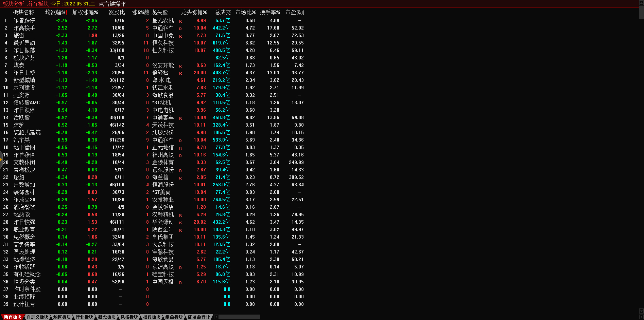
Task: Click the vertical scrollbar thumb
Action: pyautogui.click(x=641, y=12)
